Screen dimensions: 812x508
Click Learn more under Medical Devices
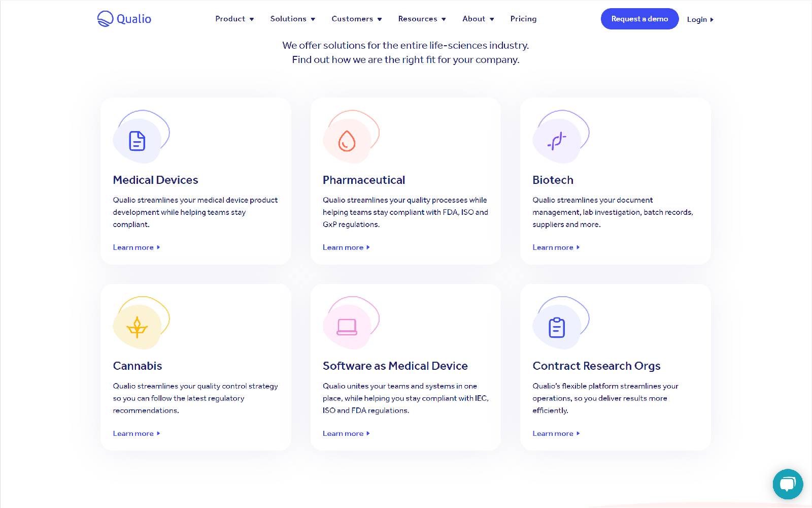(x=137, y=247)
